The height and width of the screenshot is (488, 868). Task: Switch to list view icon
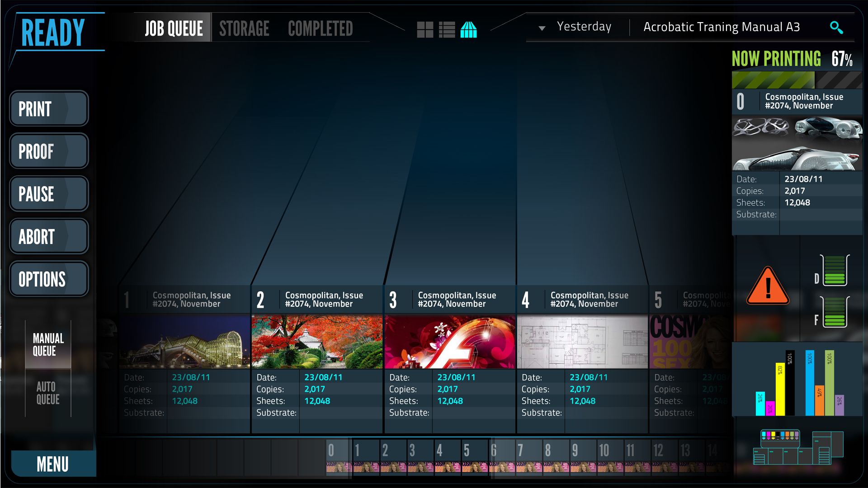point(447,30)
